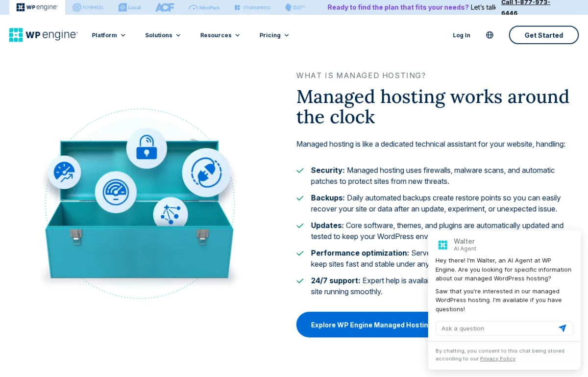Click the 'Updates:' bold label
The width and height of the screenshot is (588, 377).
coord(327,225)
